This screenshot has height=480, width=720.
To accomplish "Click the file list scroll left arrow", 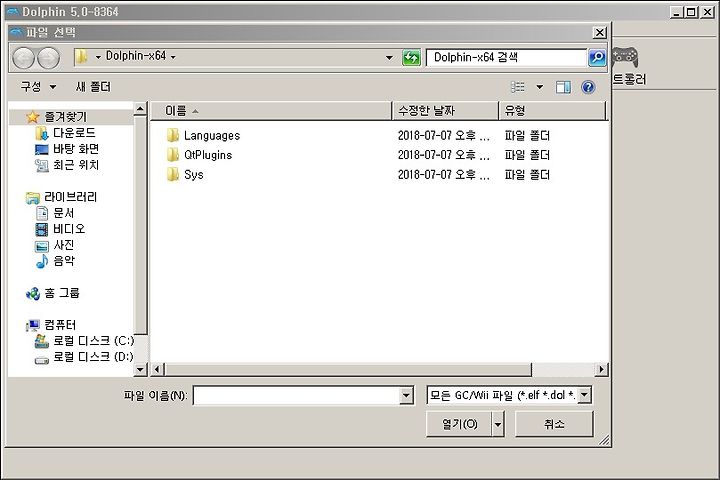I will tap(157, 369).
